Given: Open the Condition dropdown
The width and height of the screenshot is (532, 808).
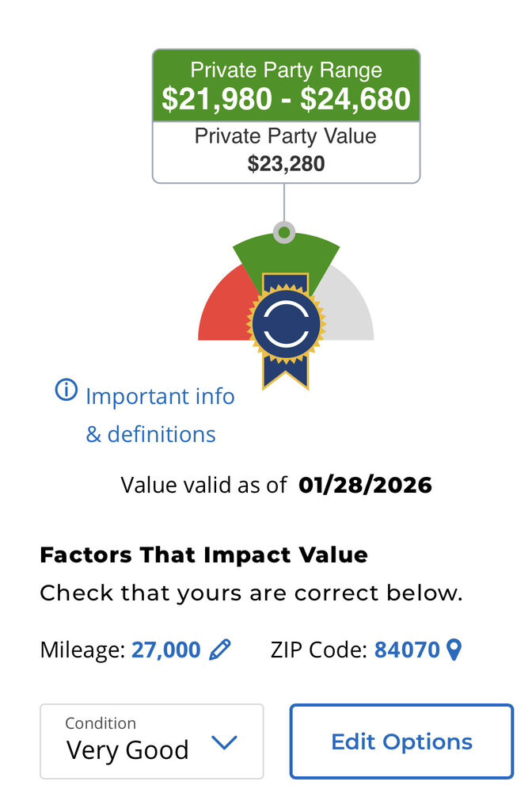Looking at the screenshot, I should pos(152,741).
